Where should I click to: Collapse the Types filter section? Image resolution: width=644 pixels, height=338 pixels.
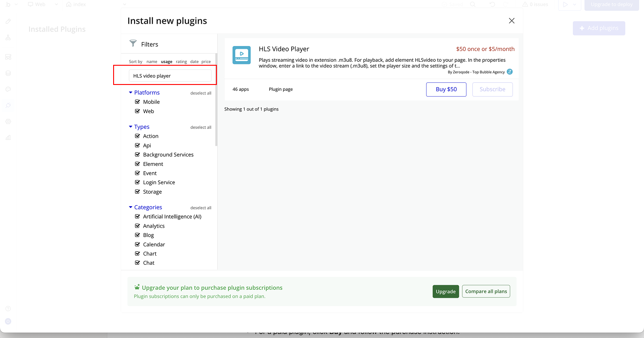click(131, 127)
